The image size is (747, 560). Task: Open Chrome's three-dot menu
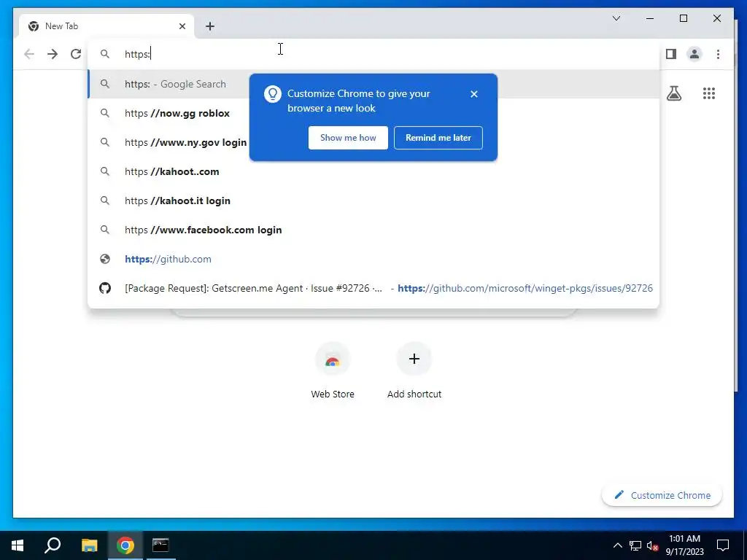pyautogui.click(x=718, y=54)
